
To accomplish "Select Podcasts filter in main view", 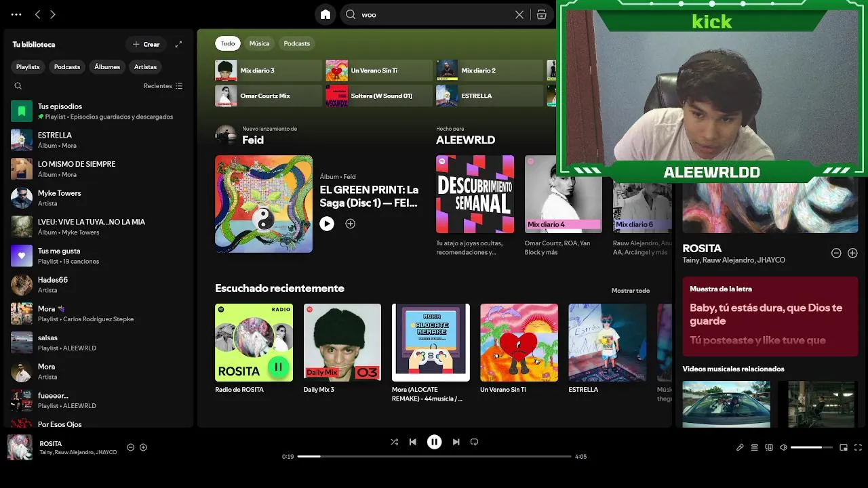I will pyautogui.click(x=296, y=43).
